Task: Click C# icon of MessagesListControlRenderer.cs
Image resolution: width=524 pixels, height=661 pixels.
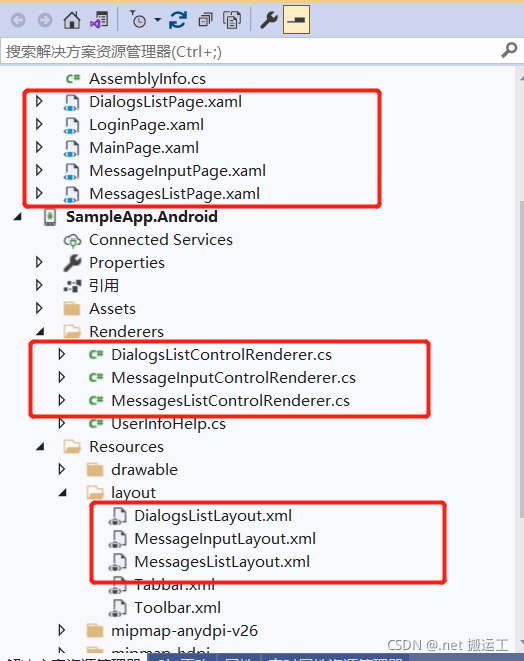Action: click(95, 400)
